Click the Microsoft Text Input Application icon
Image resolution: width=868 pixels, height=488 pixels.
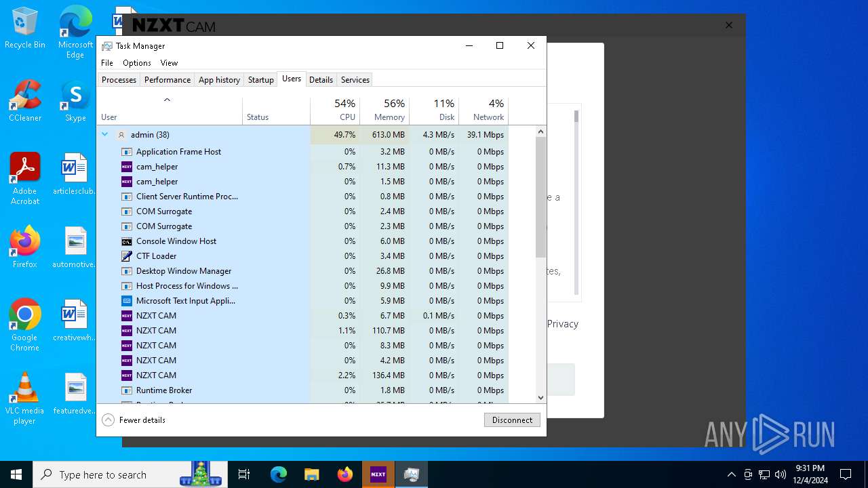coord(127,301)
